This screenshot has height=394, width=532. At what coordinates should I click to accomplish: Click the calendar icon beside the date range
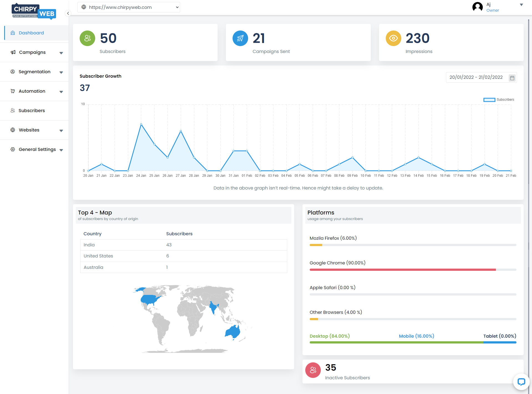[512, 78]
